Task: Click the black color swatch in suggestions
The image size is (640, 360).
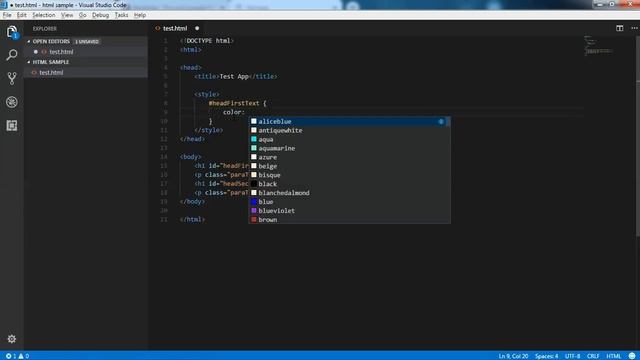Action: tap(254, 184)
